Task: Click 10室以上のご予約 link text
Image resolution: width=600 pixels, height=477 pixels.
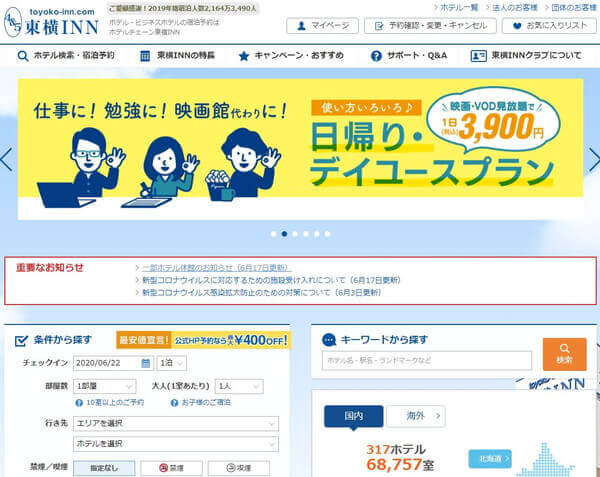Action: coord(115,403)
